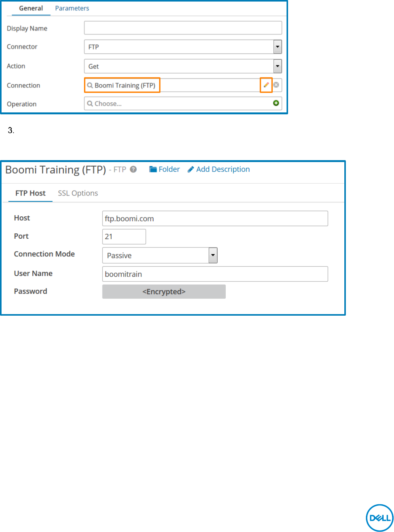
Task: Click the Connection Mode label
Action: pyautogui.click(x=44, y=254)
